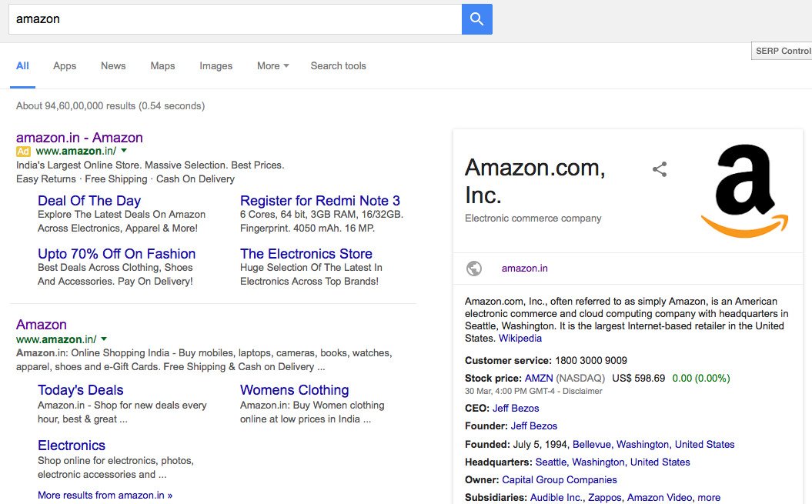Click the Amazon logo image
812x504 pixels.
pyautogui.click(x=743, y=187)
